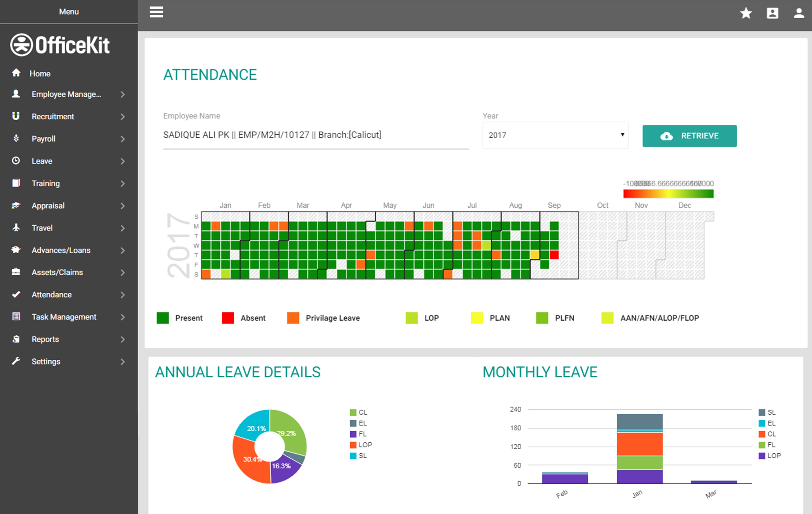Click the Feb bar in Monthly Leave chart
812x514 pixels.
coord(565,478)
